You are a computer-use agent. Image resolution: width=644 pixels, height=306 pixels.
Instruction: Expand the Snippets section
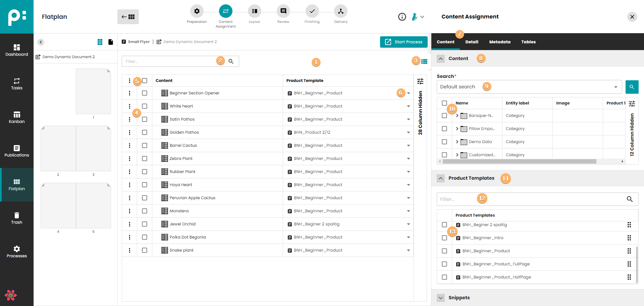[441, 298]
